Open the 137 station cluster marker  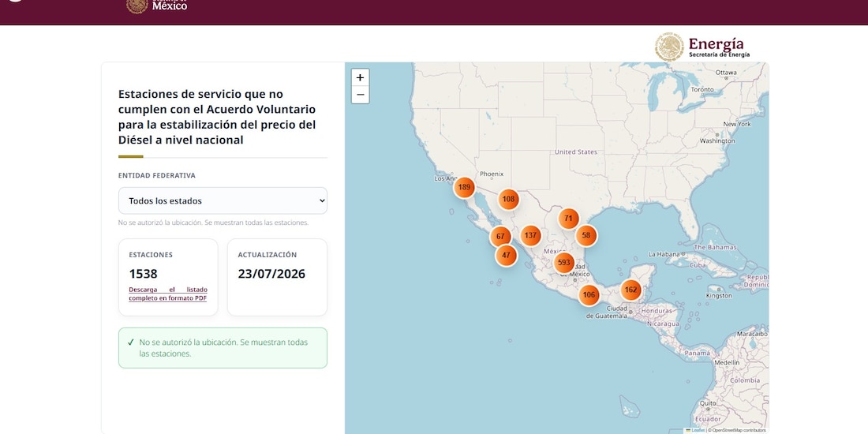point(530,235)
